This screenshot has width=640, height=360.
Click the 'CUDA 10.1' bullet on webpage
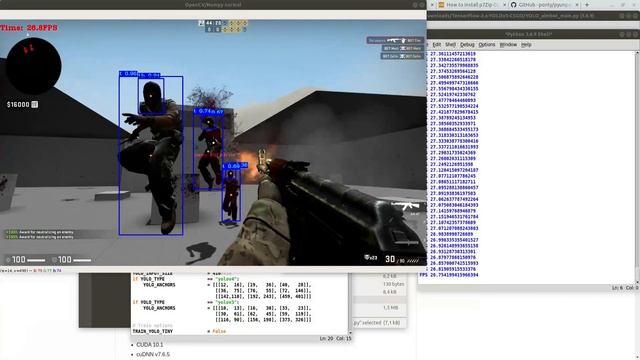pos(149,345)
